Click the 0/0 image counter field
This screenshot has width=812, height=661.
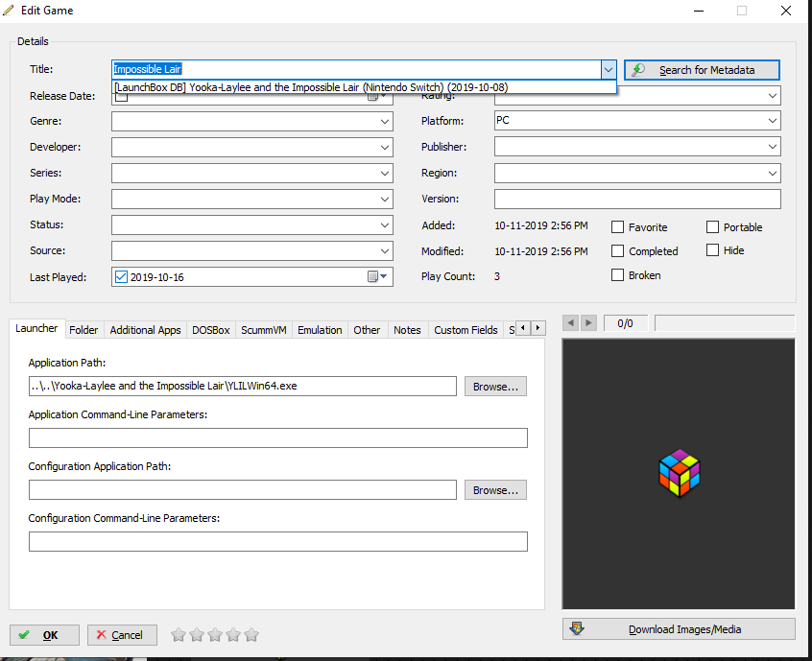coord(625,323)
